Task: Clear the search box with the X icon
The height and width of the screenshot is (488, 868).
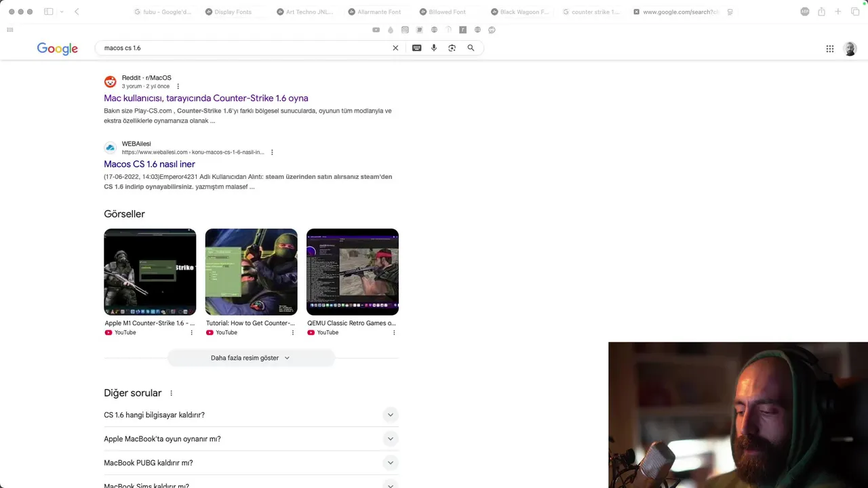Action: coord(395,48)
